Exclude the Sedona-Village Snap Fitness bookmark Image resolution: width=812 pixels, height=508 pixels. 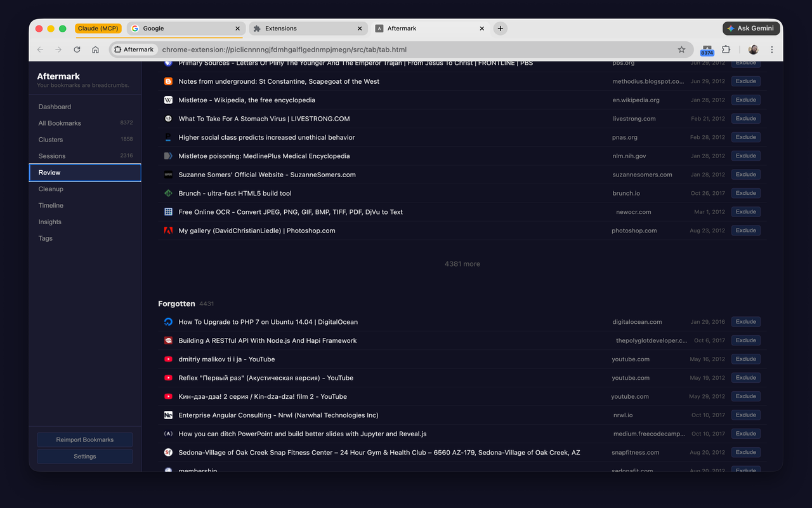(746, 453)
